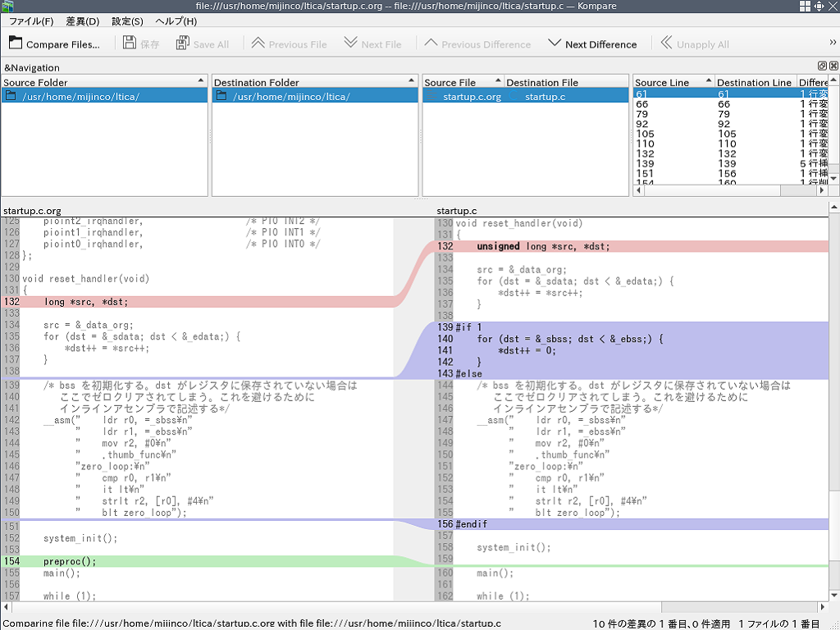This screenshot has height=630, width=840.
Task: Float the Navigation dock panel
Action: pyautogui.click(x=822, y=66)
